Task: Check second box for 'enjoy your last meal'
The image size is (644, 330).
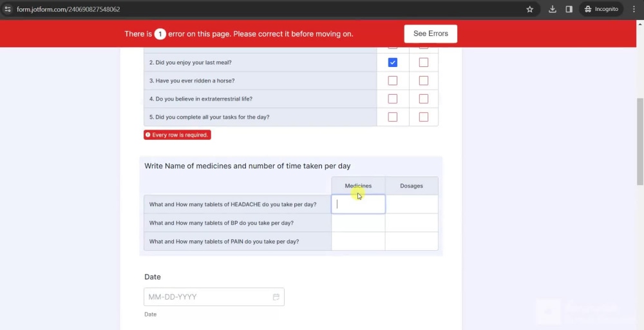Action: [x=424, y=63]
